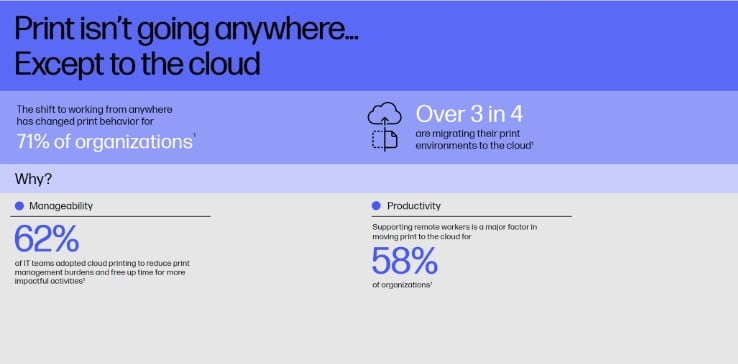Click the large 62% figure
This screenshot has width=738, height=364.
(x=47, y=239)
